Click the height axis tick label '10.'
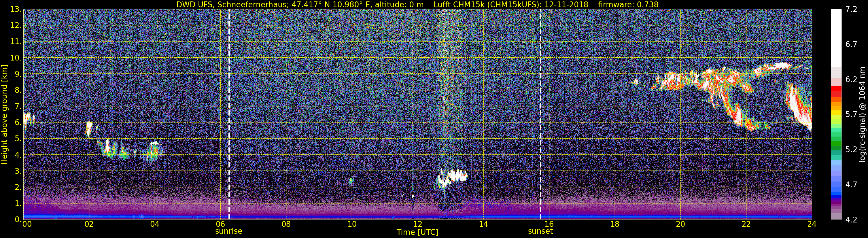 (16, 58)
